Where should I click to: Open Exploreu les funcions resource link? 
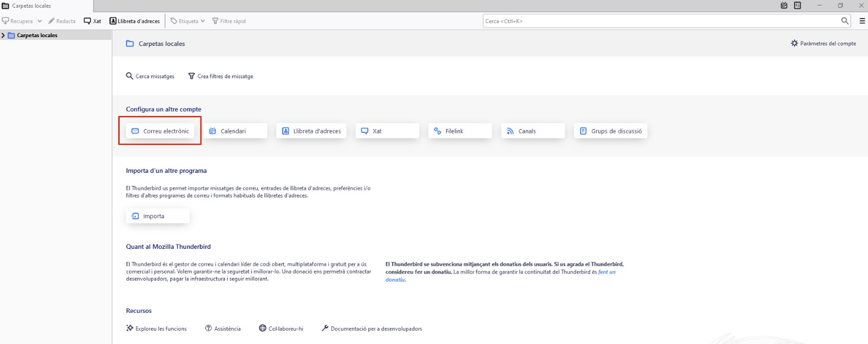pyautogui.click(x=157, y=329)
